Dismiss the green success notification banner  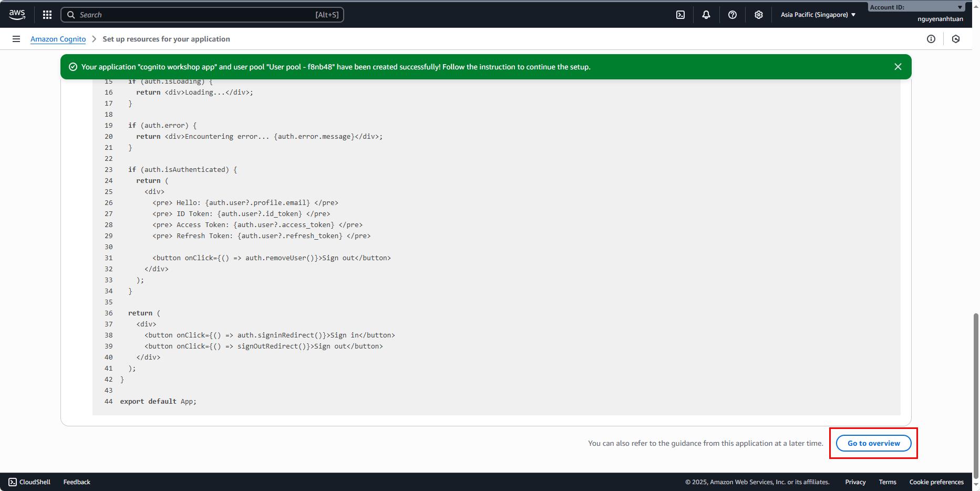[x=898, y=67]
